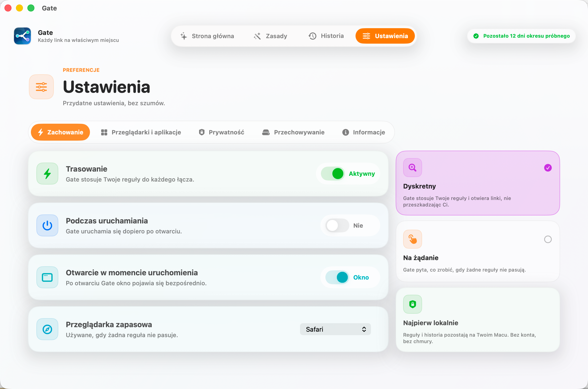Screen dimensions: 588x389
Task: Open the Zasady navigation item
Action: (271, 36)
